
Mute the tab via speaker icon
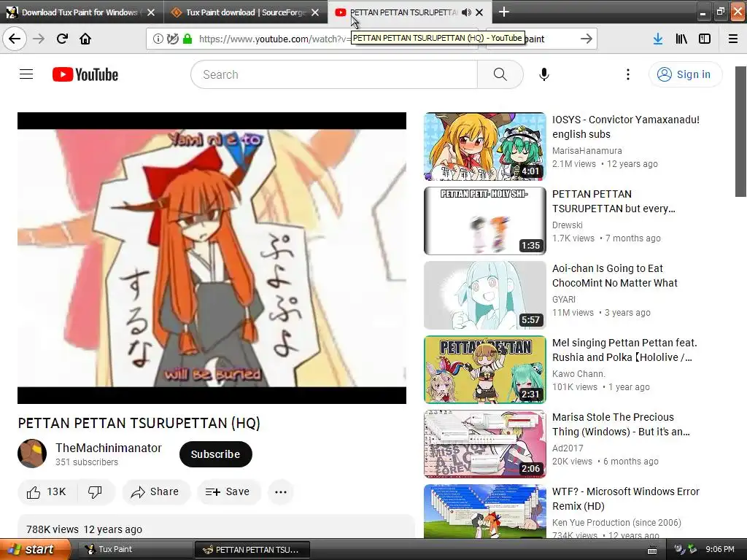466,12
